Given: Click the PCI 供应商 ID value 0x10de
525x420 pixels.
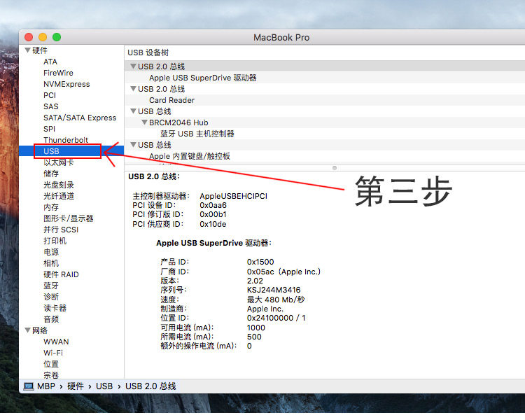Looking at the screenshot, I should [213, 224].
